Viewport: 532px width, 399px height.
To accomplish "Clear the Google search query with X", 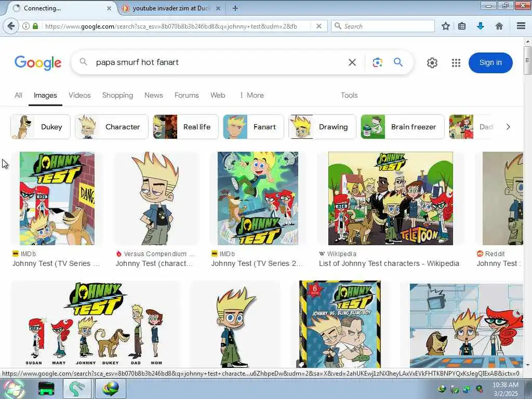I will (x=352, y=62).
